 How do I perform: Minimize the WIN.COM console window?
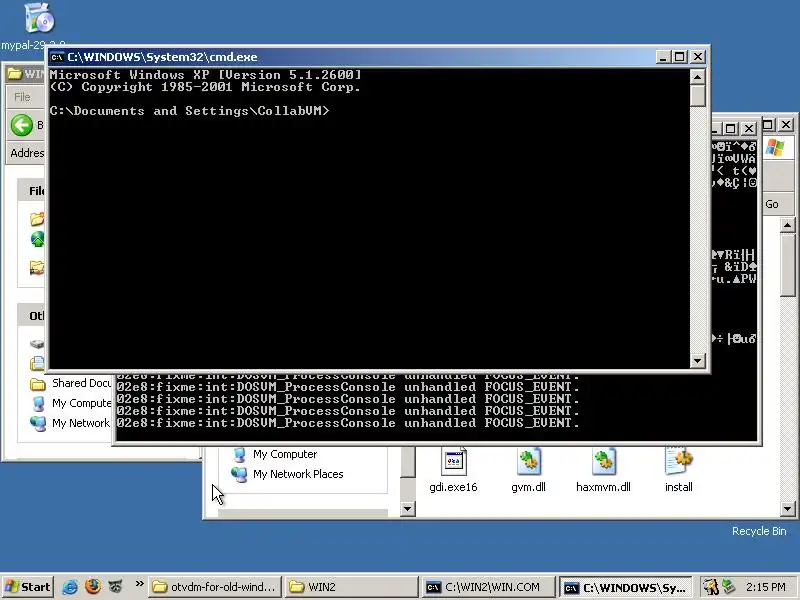[x=716, y=128]
